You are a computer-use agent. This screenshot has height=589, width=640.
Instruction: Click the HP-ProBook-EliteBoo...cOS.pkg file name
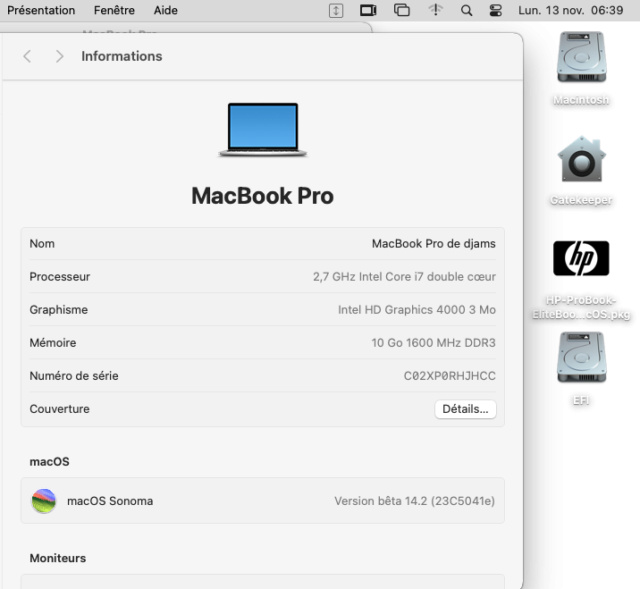coord(581,307)
